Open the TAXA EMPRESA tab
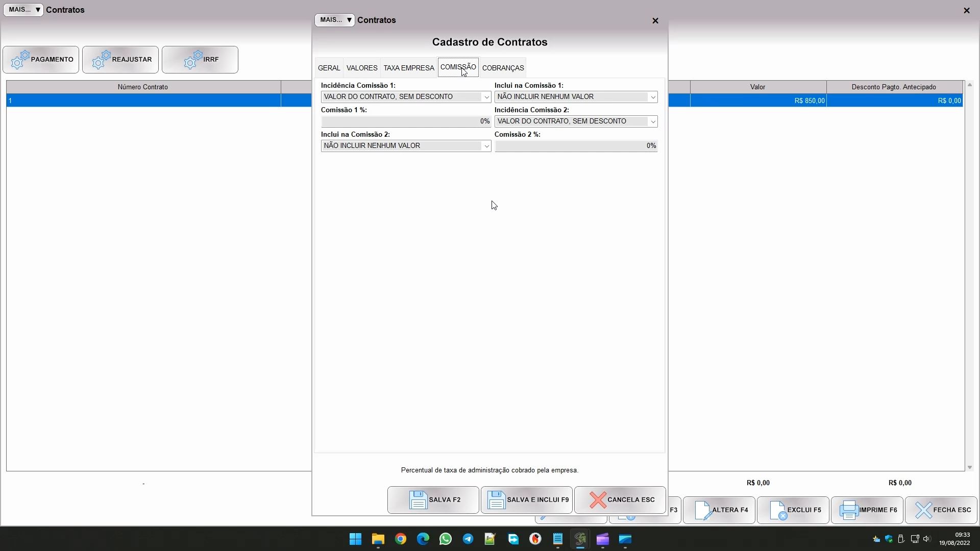This screenshot has width=980, height=551. tap(408, 68)
